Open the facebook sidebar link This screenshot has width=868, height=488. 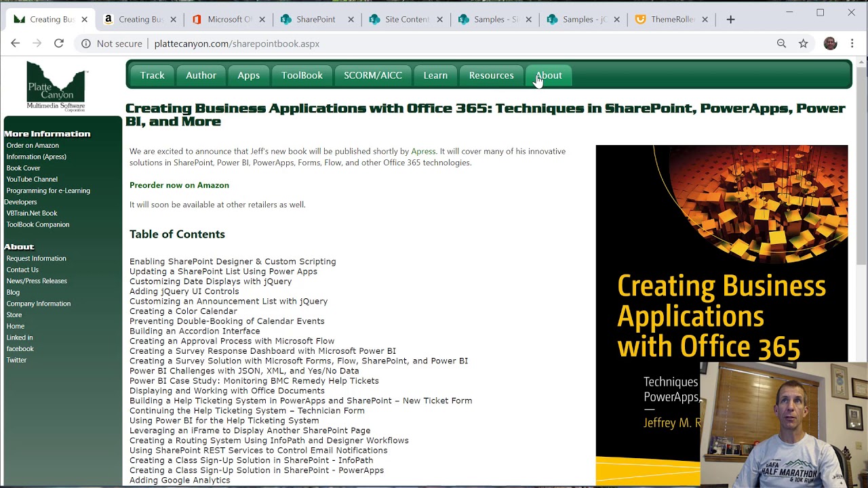coord(20,348)
